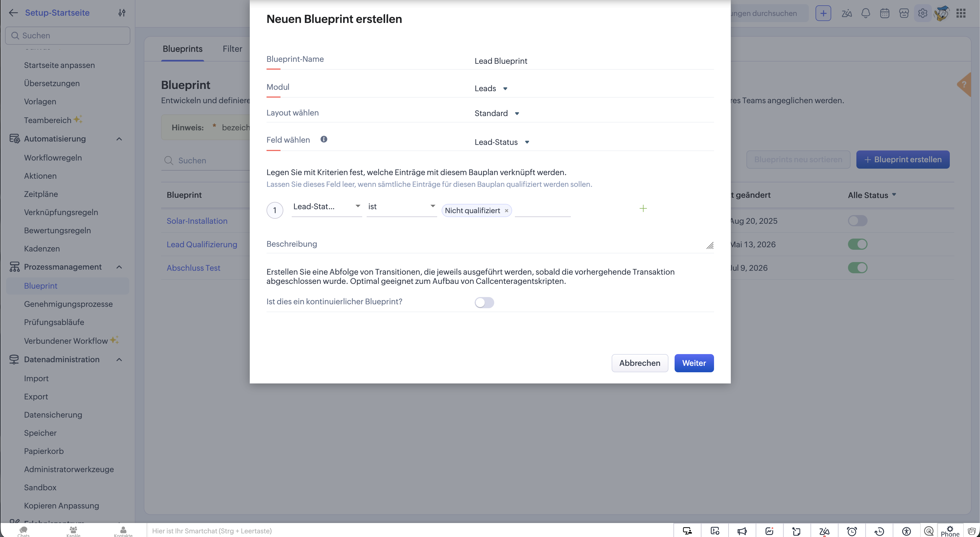Screen dimensions: 980x537
Task: Toggle the Lead Qualifizierung blueprint status switch
Action: [858, 244]
